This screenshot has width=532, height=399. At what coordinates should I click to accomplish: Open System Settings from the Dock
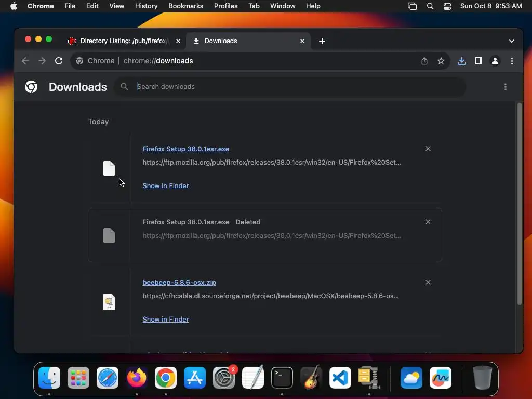tap(224, 378)
